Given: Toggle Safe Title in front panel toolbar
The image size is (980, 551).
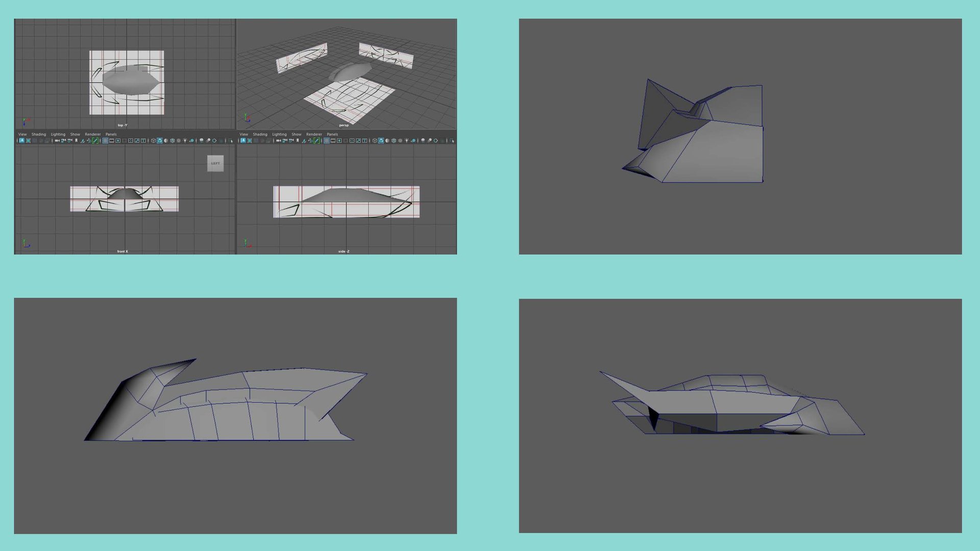Looking at the screenshot, I should [x=143, y=141].
